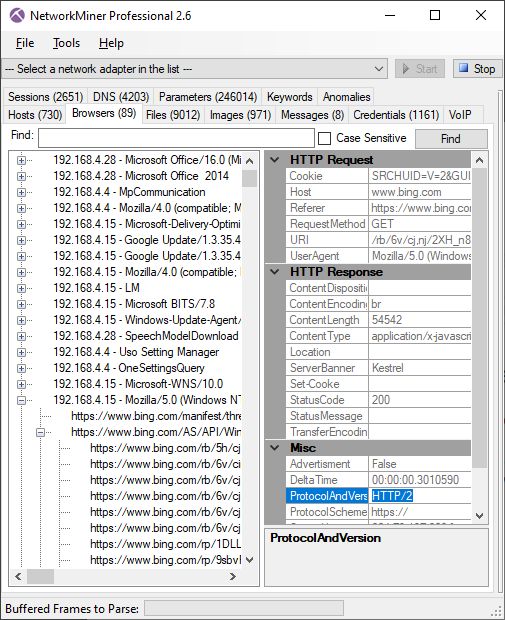Switch to the Sessions (2651) tab
505x620 pixels.
[x=45, y=97]
